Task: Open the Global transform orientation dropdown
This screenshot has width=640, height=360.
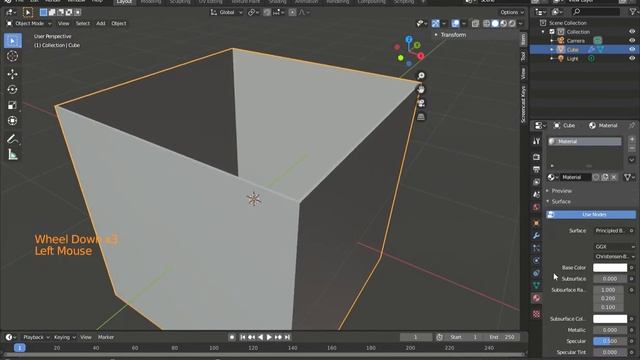Action: [226, 13]
